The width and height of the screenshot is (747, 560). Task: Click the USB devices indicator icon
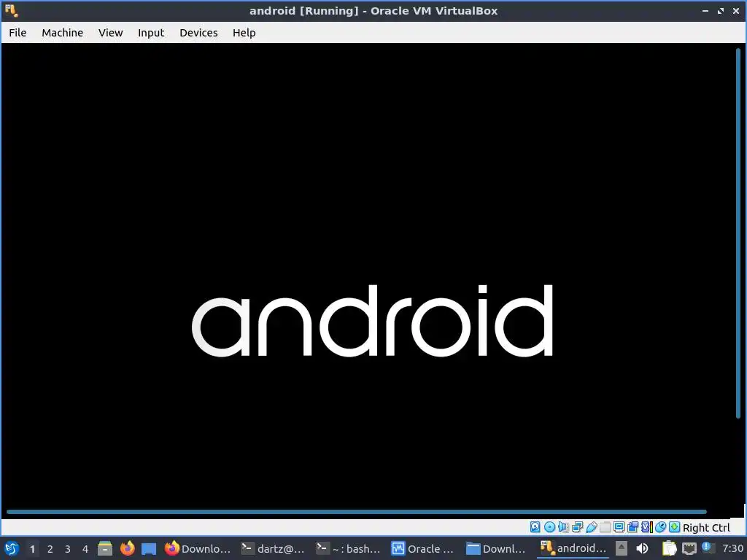point(591,527)
